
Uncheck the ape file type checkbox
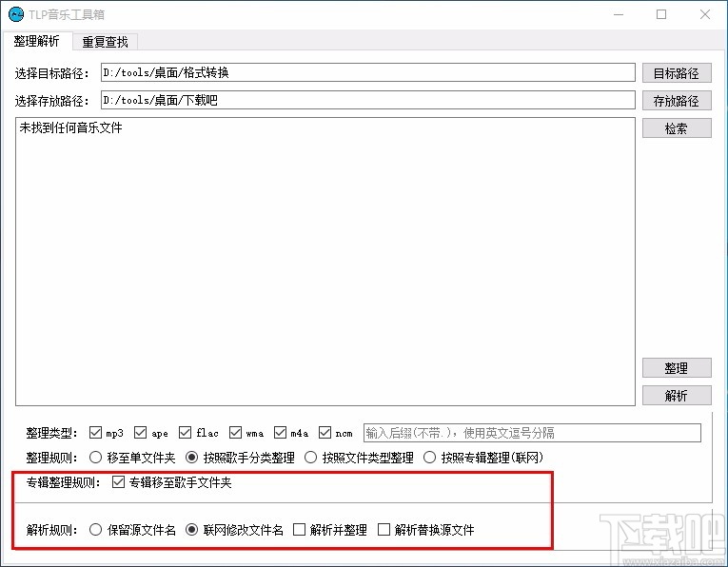tap(140, 433)
